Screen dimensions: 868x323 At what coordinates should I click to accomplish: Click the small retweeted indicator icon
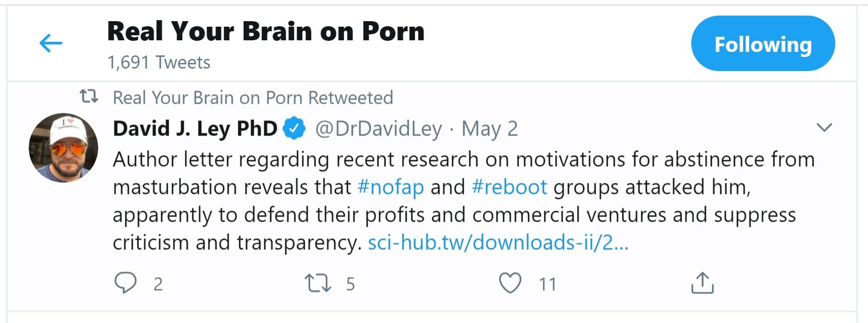[x=89, y=96]
